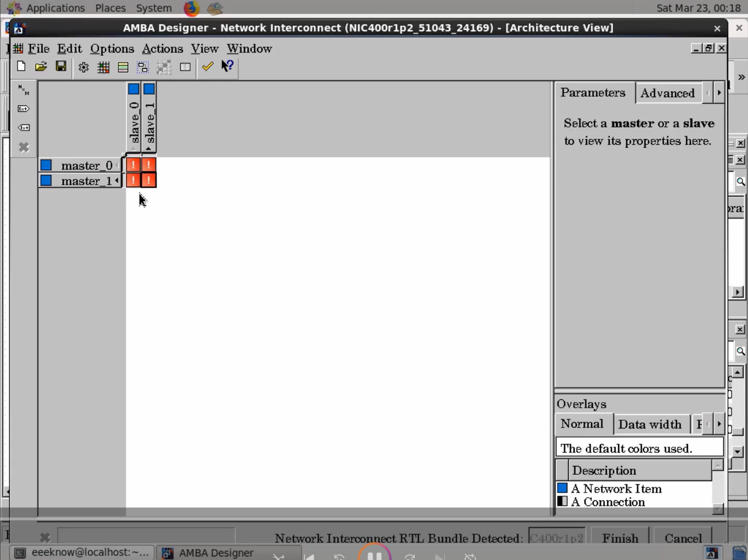The width and height of the screenshot is (748, 560).
Task: Click the list properties toolbar icon
Action: click(185, 67)
